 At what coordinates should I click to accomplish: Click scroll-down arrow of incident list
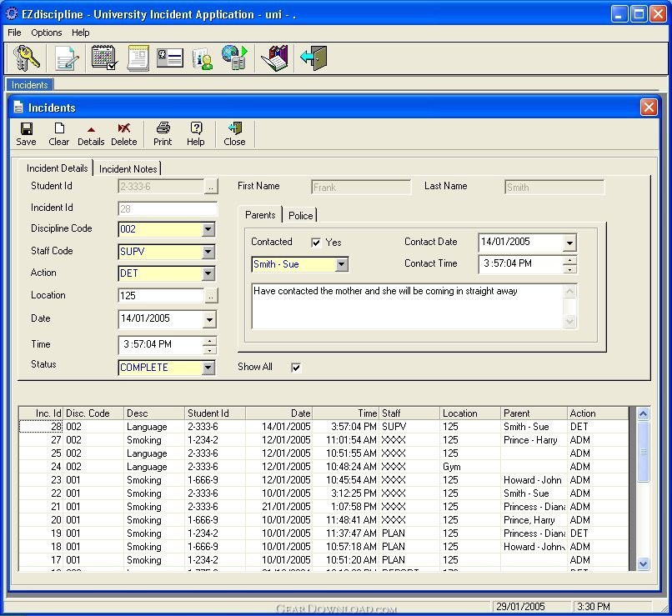(x=643, y=563)
